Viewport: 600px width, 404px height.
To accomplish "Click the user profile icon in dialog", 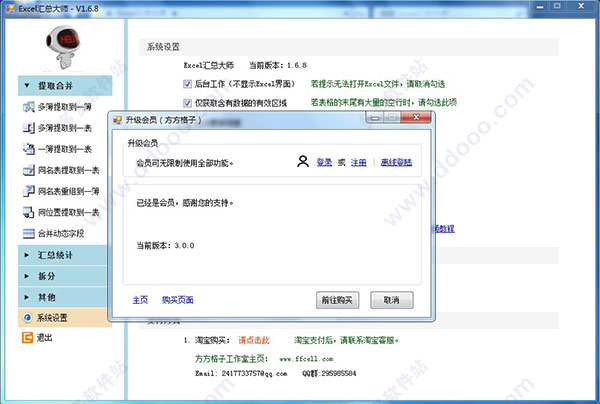I will click(303, 161).
